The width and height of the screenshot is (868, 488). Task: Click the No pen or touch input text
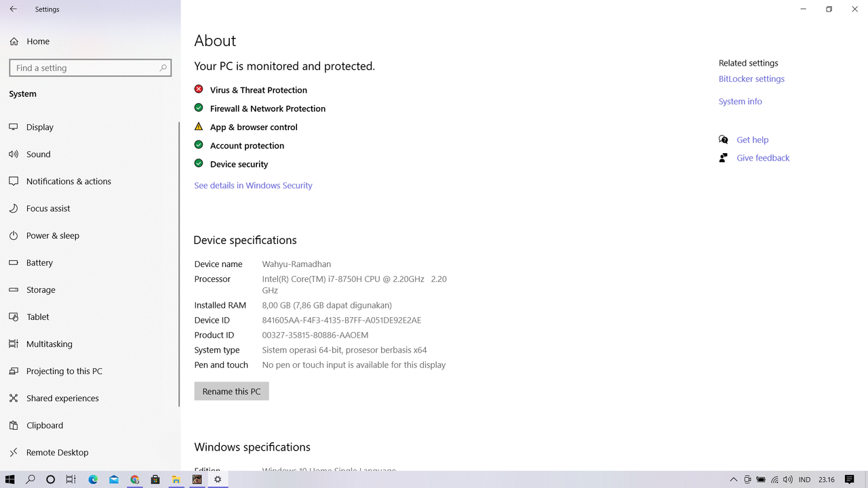pos(354,365)
